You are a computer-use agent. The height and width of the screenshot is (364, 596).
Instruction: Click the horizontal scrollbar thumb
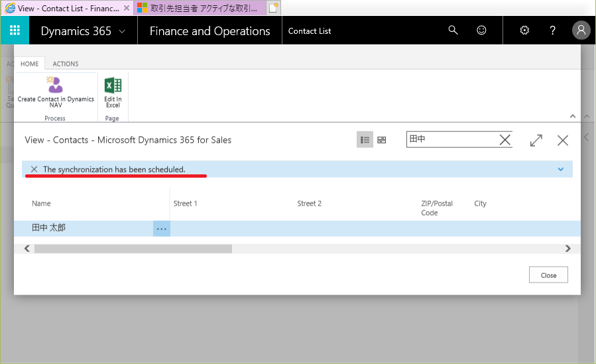(x=133, y=249)
